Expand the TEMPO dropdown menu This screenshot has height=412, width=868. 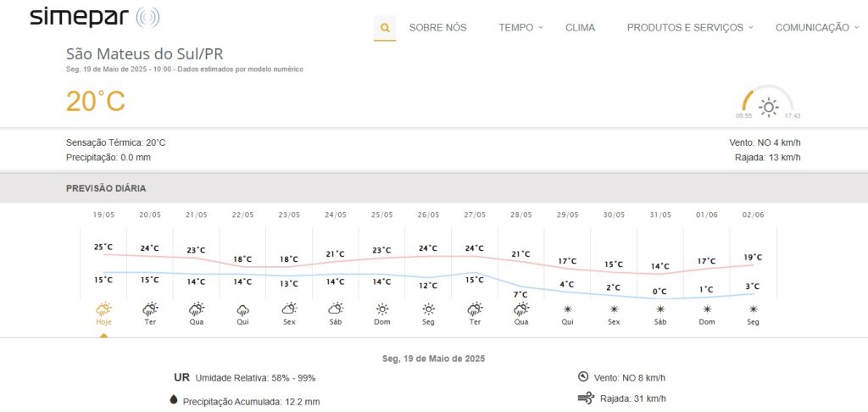tap(520, 28)
